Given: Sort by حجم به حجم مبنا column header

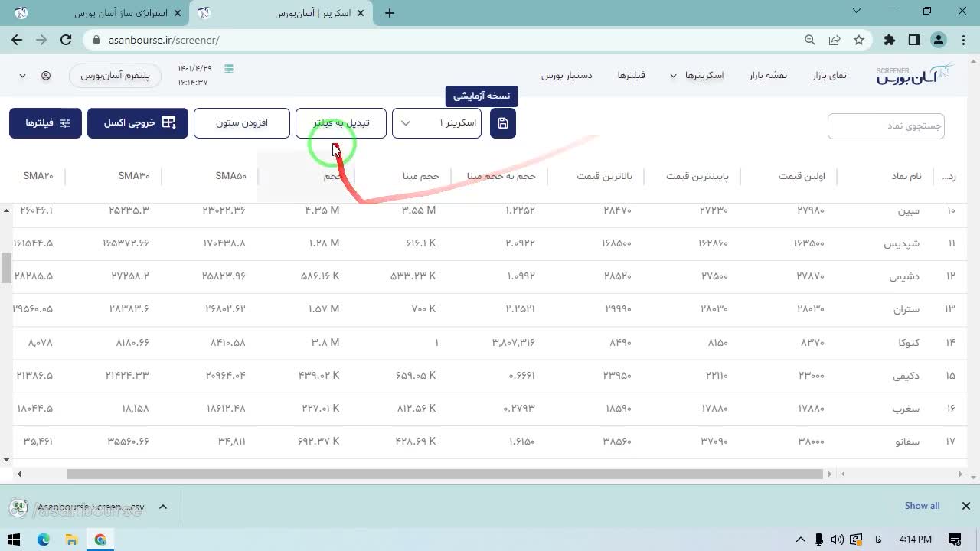Looking at the screenshot, I should coord(501,176).
